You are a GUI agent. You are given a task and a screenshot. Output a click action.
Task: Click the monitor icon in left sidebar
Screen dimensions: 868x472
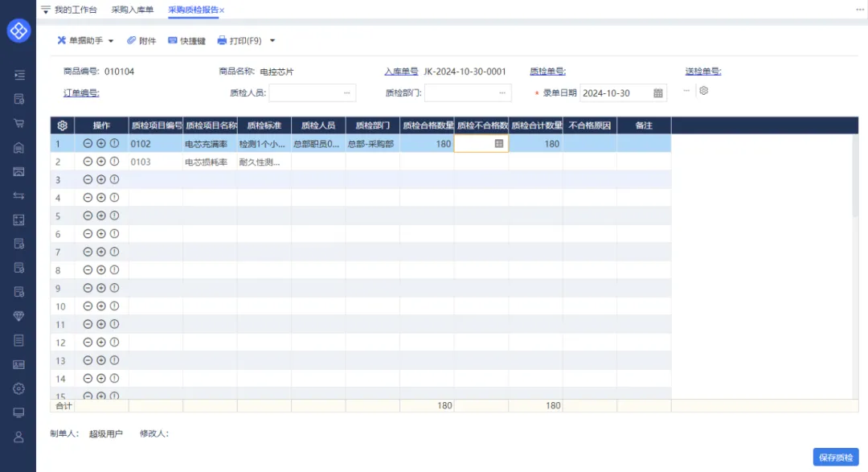pos(18,412)
